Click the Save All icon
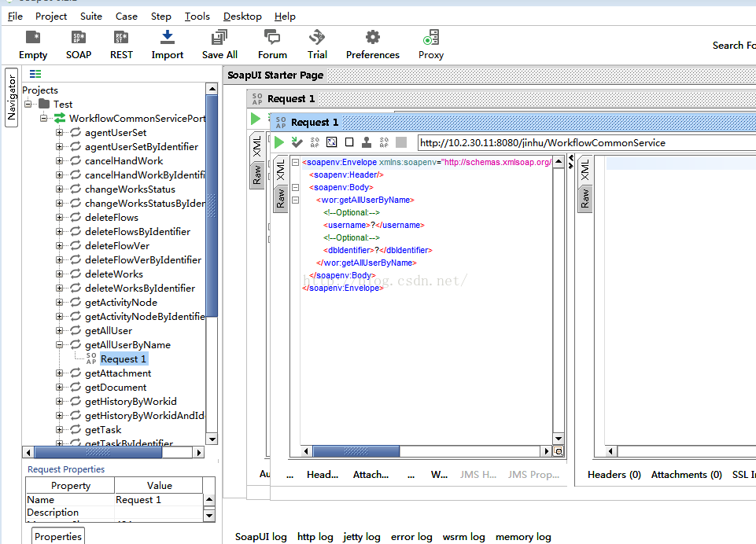The image size is (756, 544). pos(219,37)
